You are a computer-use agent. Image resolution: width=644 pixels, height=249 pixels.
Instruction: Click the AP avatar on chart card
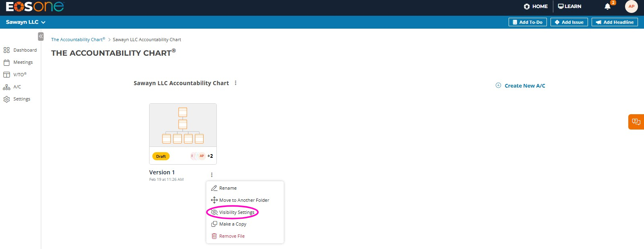[x=202, y=156]
